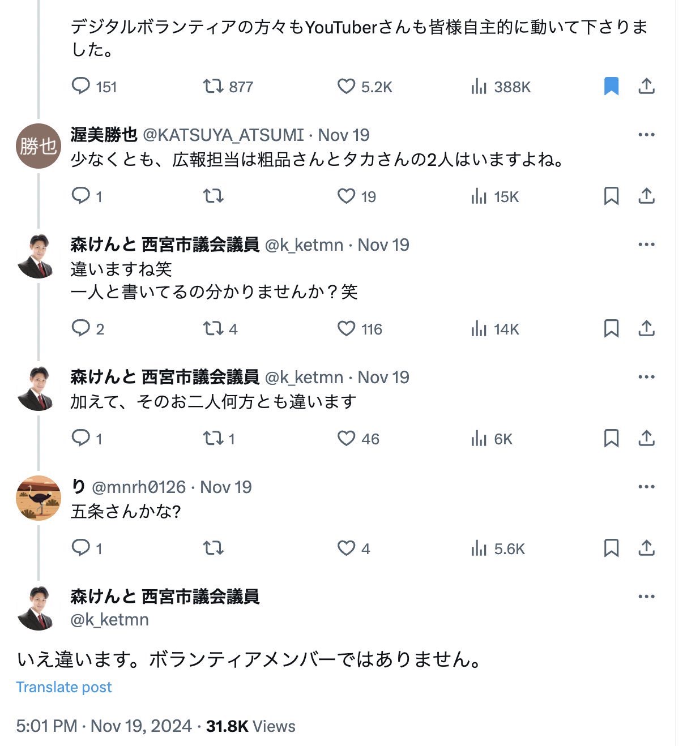Screen dimensions: 700x746
Task: Click the Translate post link
Action: click(x=64, y=687)
